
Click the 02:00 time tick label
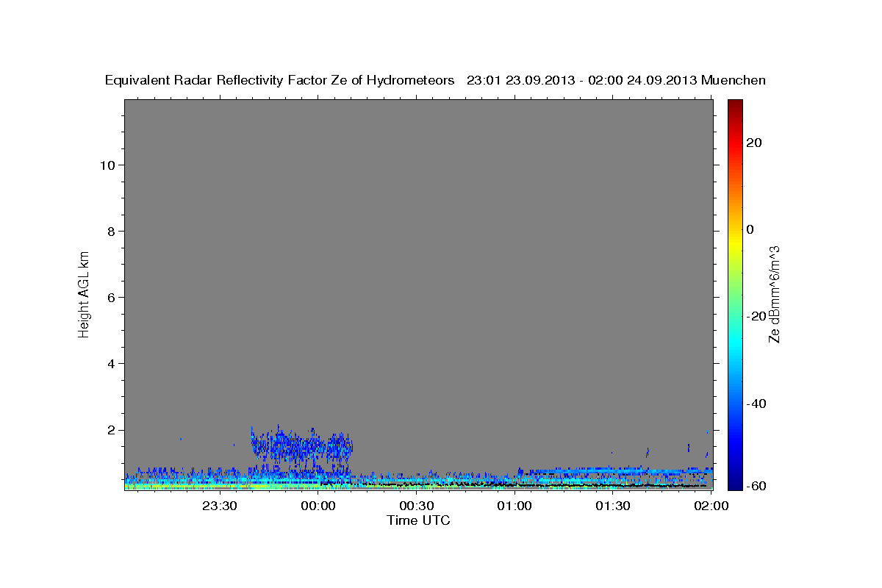711,506
